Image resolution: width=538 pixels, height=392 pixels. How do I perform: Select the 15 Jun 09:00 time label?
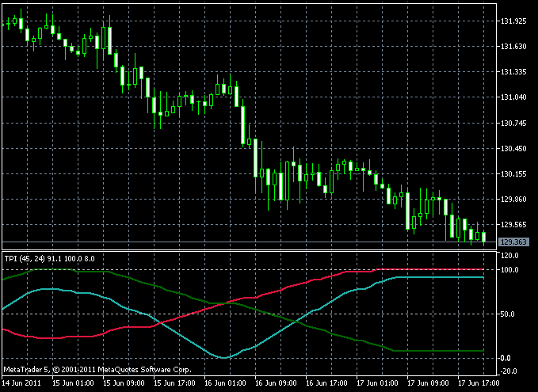click(x=125, y=383)
